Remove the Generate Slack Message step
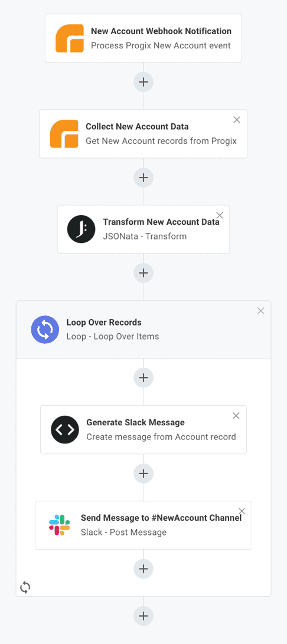The width and height of the screenshot is (287, 644). click(236, 416)
